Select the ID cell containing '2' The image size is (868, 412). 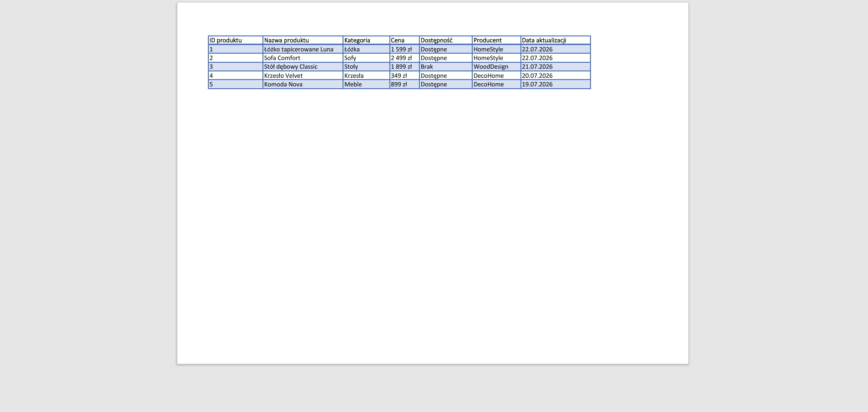(x=236, y=58)
